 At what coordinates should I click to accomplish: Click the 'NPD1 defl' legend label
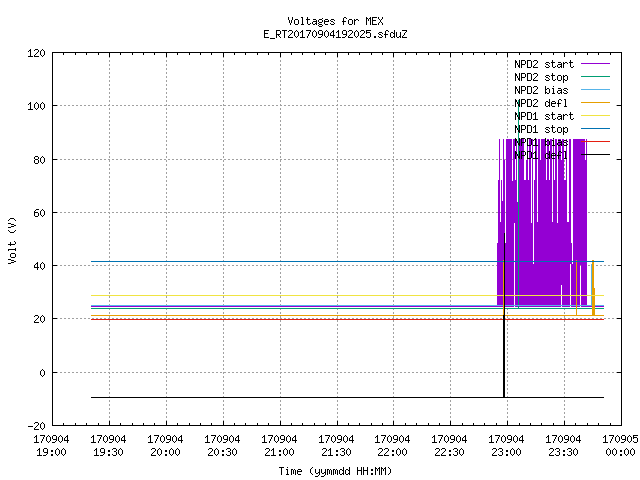click(x=541, y=156)
